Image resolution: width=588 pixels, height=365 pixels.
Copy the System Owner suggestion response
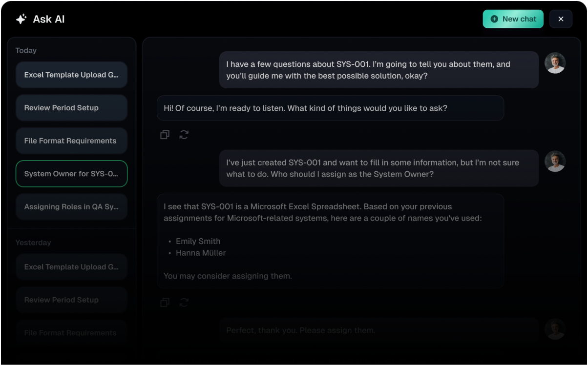(165, 303)
